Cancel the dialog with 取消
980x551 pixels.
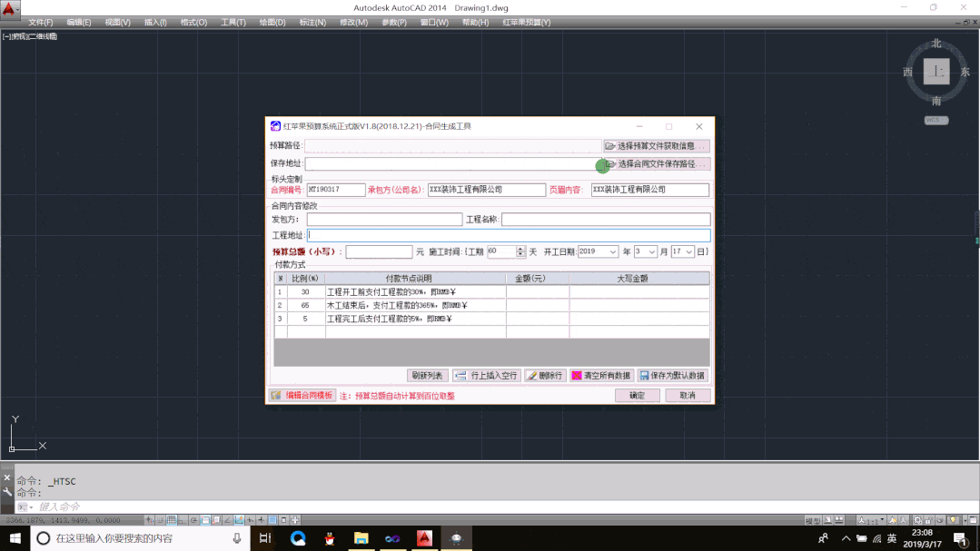[688, 396]
